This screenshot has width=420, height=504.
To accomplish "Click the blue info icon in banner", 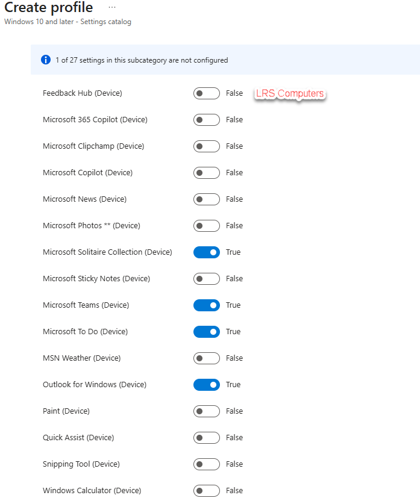I will point(45,60).
